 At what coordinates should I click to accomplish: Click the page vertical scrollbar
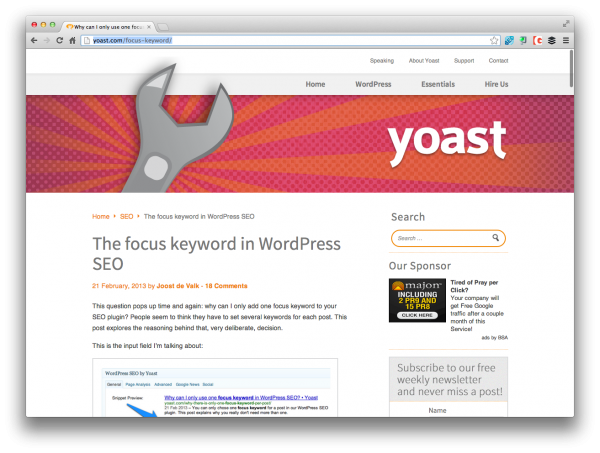point(571,69)
